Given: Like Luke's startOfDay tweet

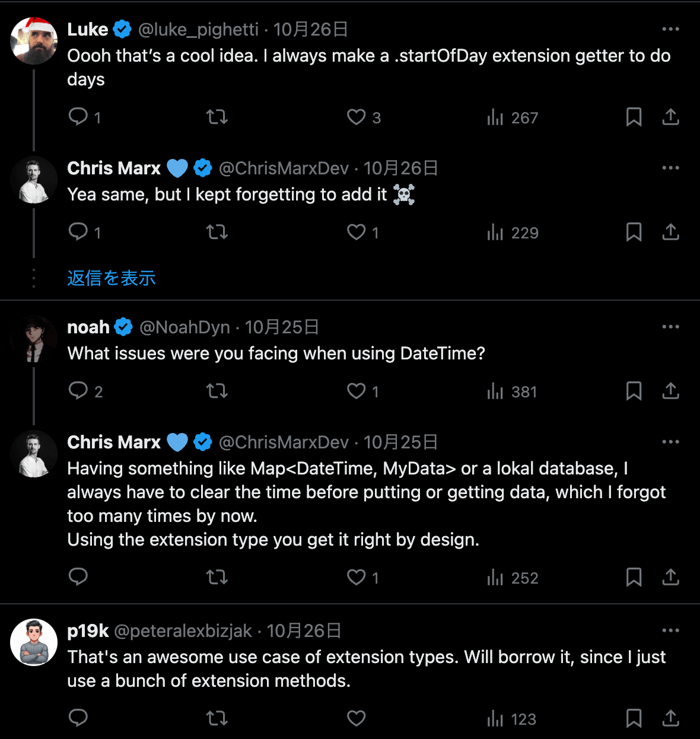Looking at the screenshot, I should 357,117.
